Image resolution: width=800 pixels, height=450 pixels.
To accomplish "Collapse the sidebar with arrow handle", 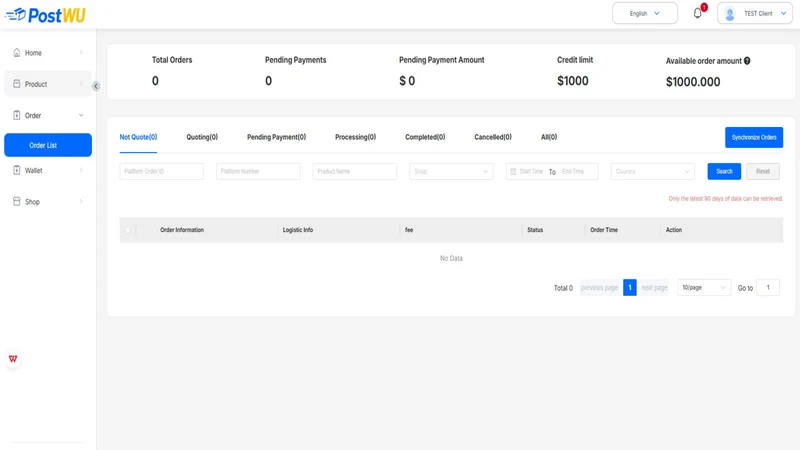I will coord(96,86).
